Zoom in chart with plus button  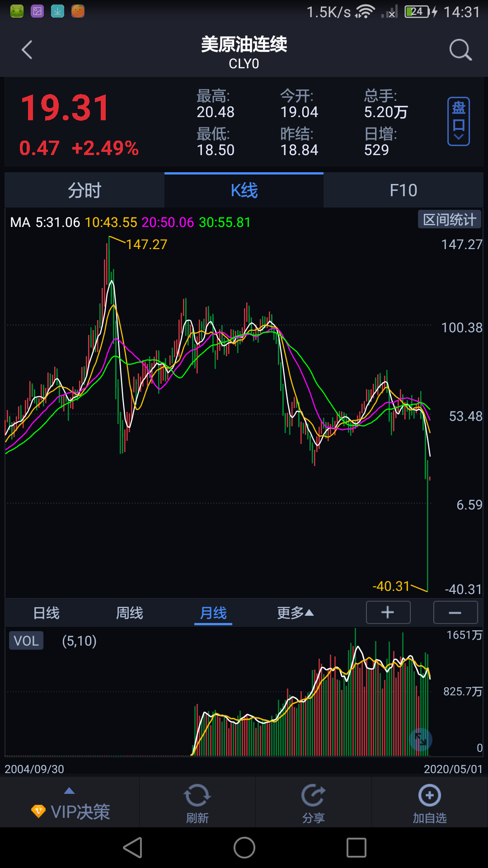(388, 613)
